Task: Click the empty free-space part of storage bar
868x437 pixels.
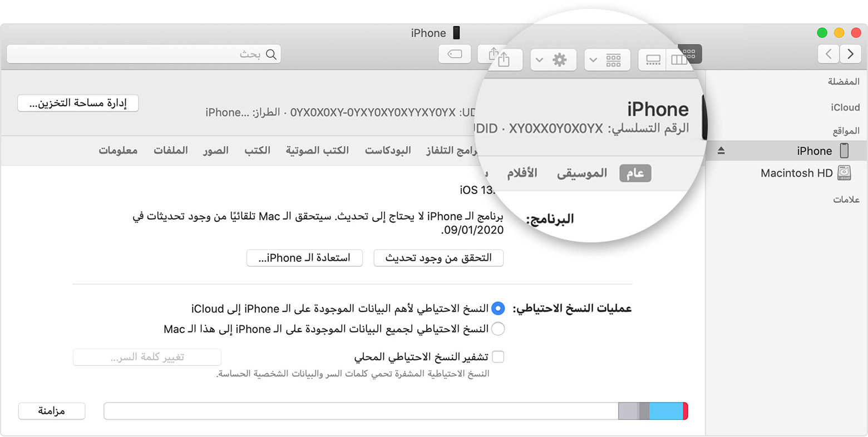Action: tap(361, 411)
